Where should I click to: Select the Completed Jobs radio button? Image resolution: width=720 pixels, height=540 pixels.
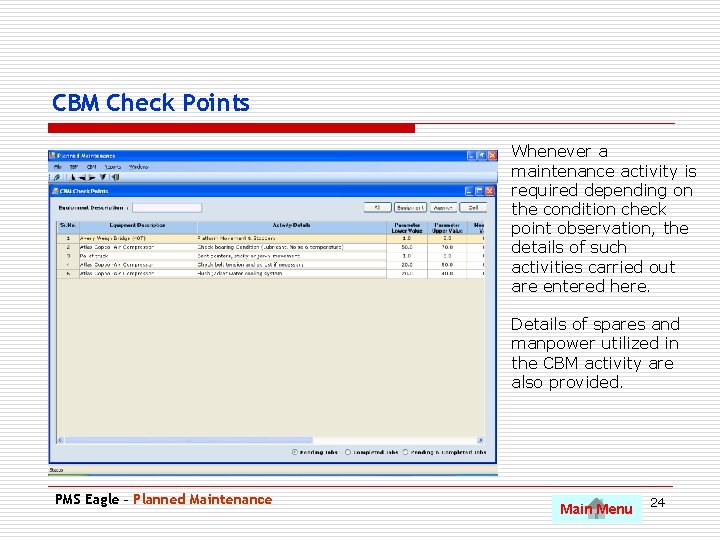348,452
